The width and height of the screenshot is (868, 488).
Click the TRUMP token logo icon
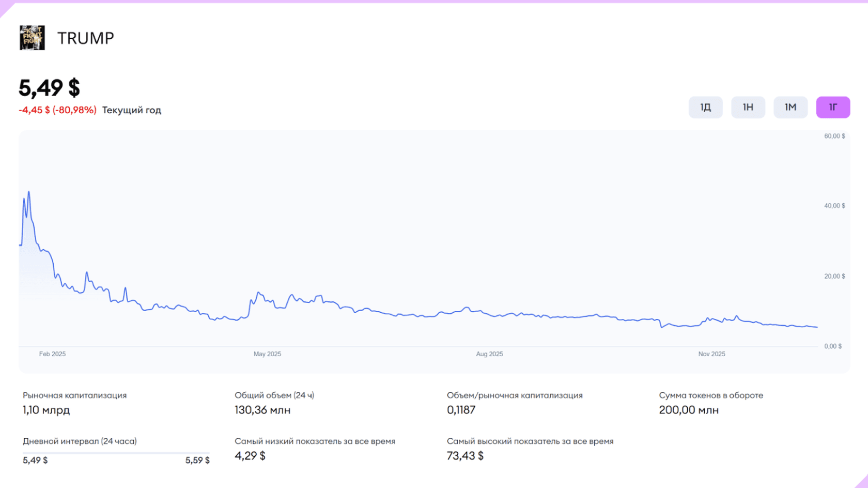click(x=32, y=38)
